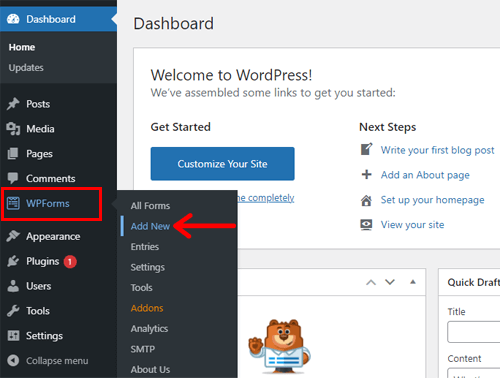Click the Settings sliders icon
This screenshot has width=500, height=378.
13,336
